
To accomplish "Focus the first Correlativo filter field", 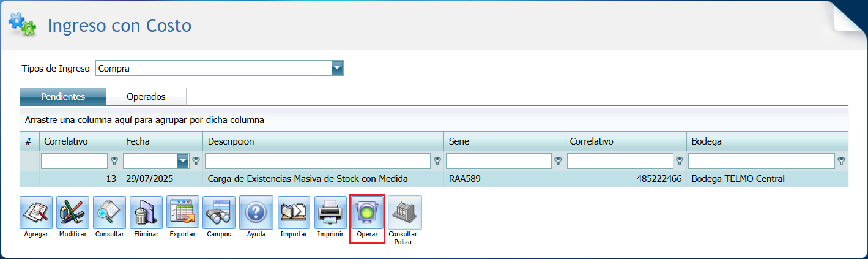I will coord(74,161).
